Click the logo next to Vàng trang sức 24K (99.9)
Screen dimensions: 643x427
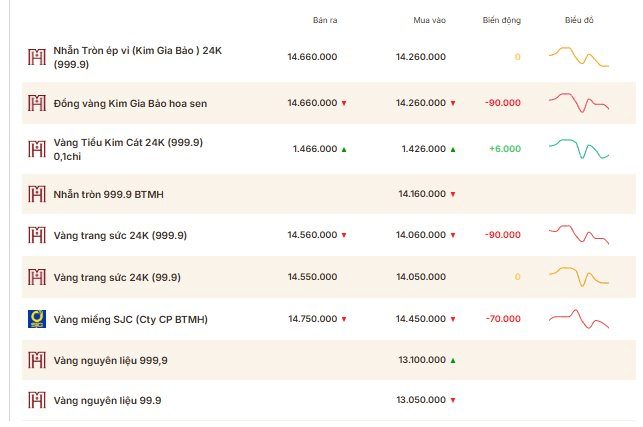pos(37,277)
